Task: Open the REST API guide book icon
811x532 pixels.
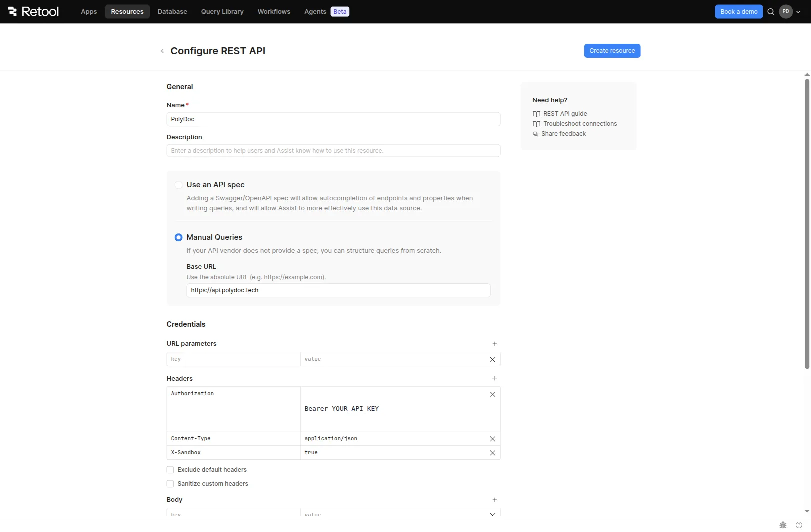Action: tap(536, 114)
